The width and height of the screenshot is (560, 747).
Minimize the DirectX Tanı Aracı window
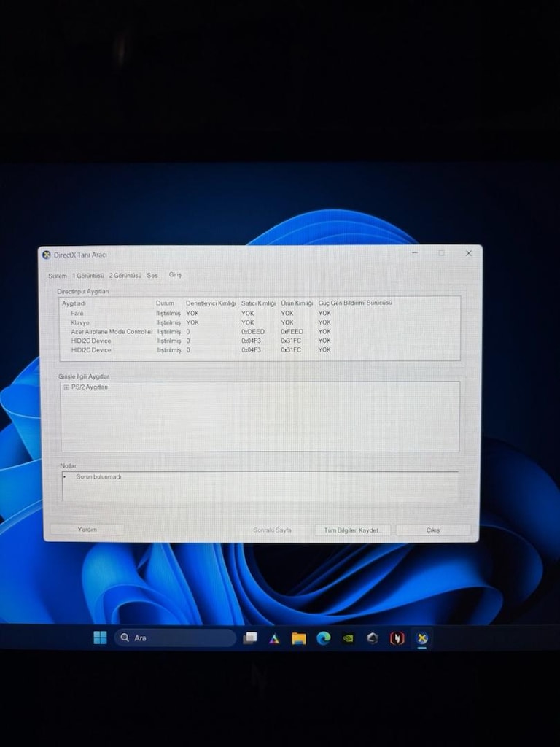pyautogui.click(x=415, y=253)
